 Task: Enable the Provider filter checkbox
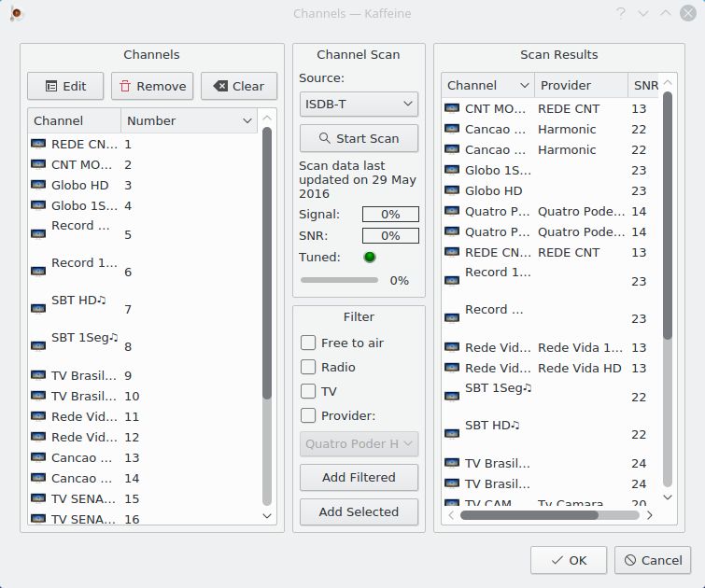pyautogui.click(x=308, y=415)
